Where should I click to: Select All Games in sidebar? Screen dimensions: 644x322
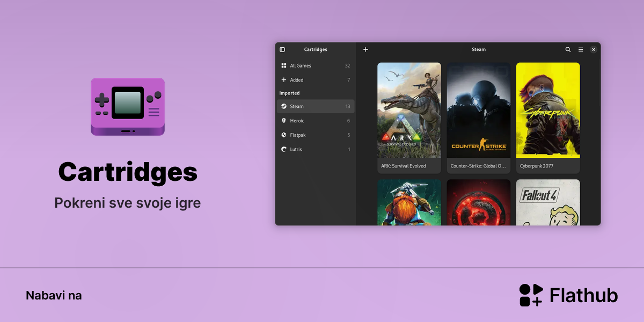(x=316, y=65)
